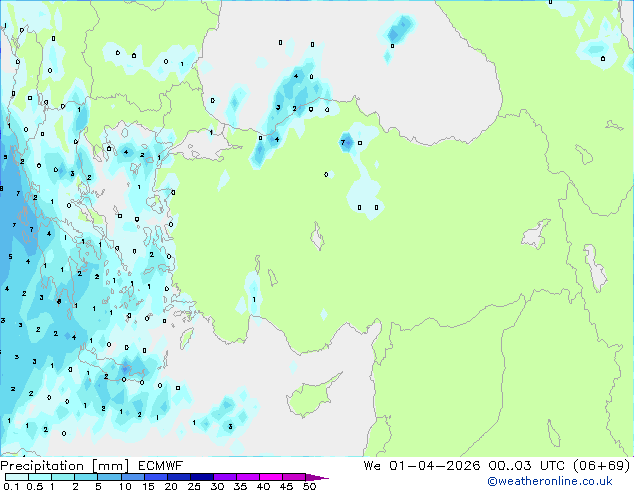Open the weatheronline.co.uk link

tap(550, 481)
